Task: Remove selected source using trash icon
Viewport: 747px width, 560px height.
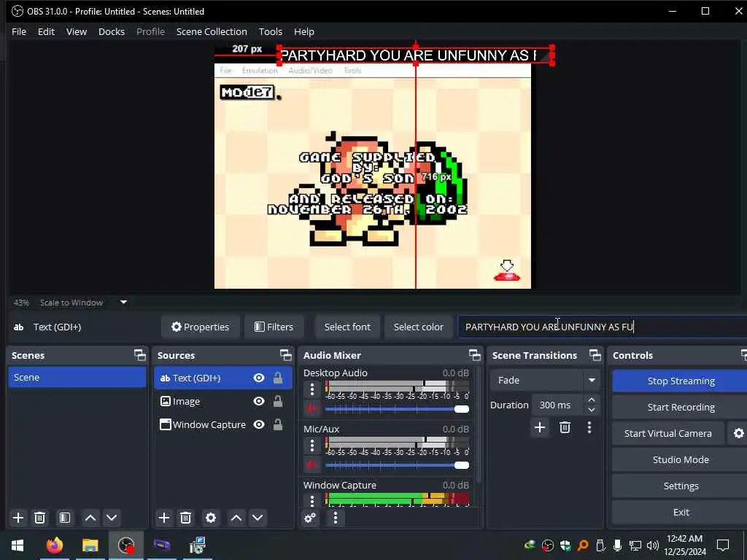Action: pos(186,518)
